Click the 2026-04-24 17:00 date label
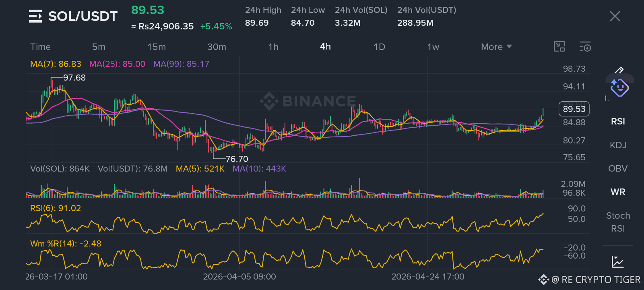 click(x=428, y=277)
